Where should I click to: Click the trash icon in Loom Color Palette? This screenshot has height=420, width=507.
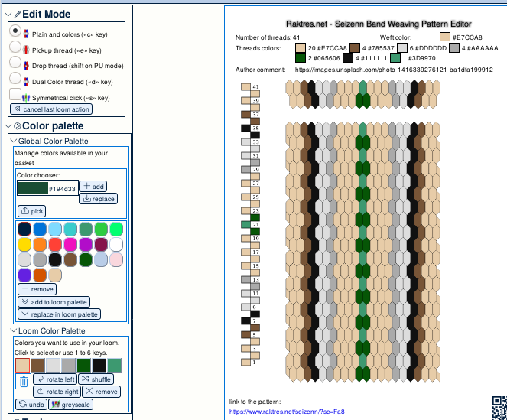point(24,381)
